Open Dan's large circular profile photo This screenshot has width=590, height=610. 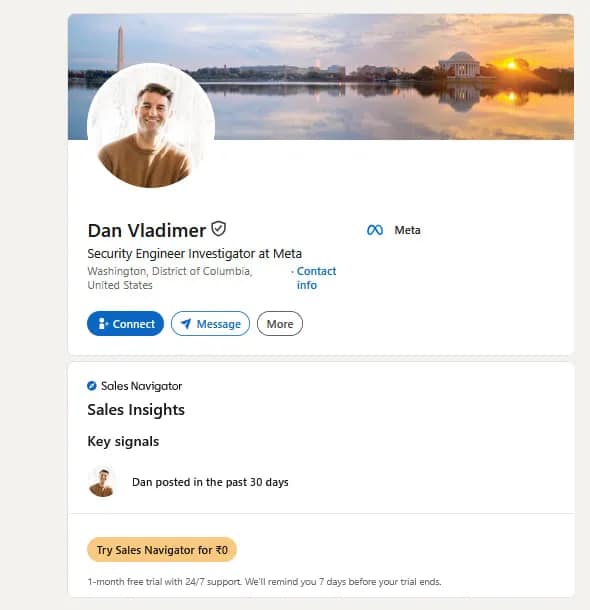[151, 126]
